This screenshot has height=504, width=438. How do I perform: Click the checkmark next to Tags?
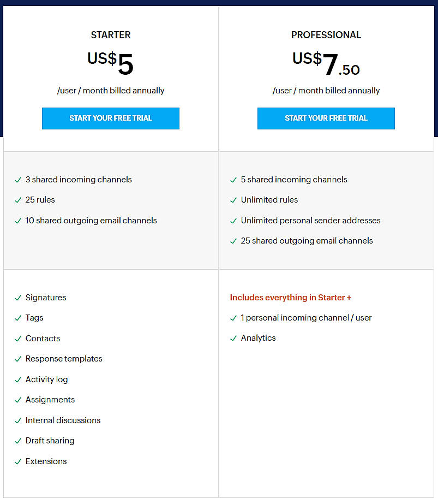(17, 318)
